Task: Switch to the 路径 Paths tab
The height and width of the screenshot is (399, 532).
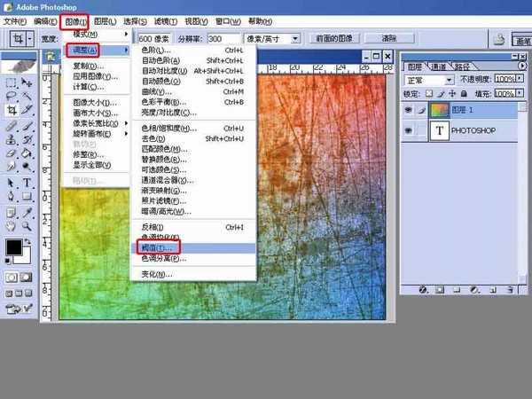Action: 462,66
